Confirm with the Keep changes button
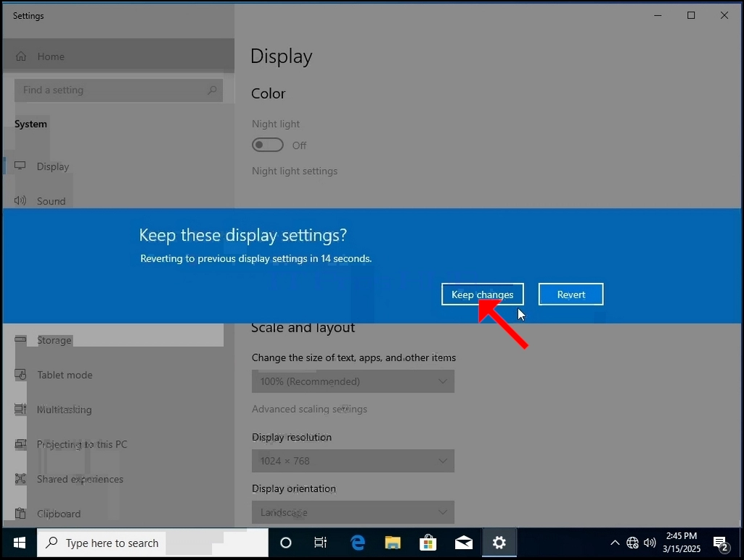The height and width of the screenshot is (560, 744). coord(482,295)
